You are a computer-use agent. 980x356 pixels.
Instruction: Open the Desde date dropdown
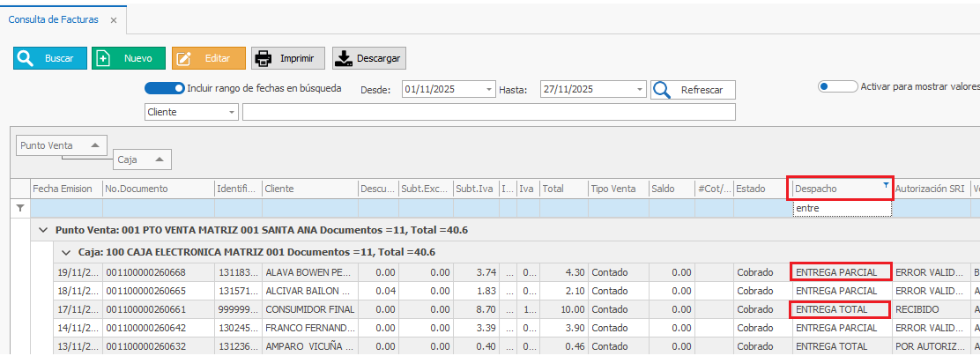pos(490,90)
